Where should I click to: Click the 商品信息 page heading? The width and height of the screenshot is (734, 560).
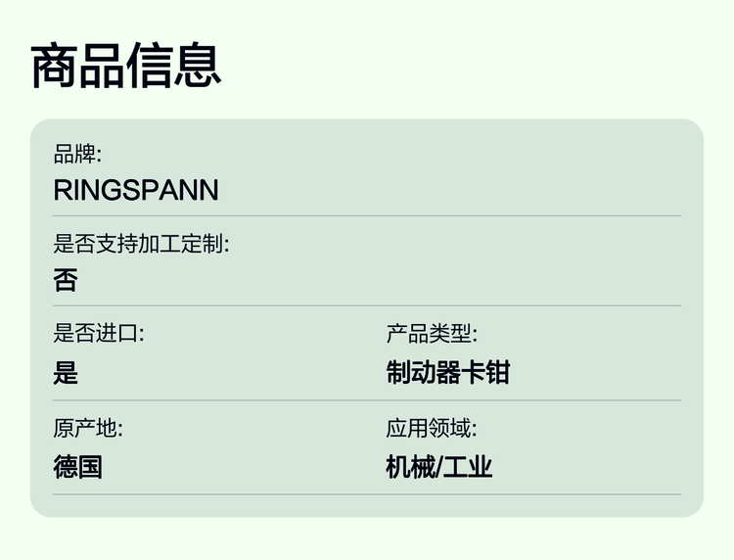tap(127, 67)
